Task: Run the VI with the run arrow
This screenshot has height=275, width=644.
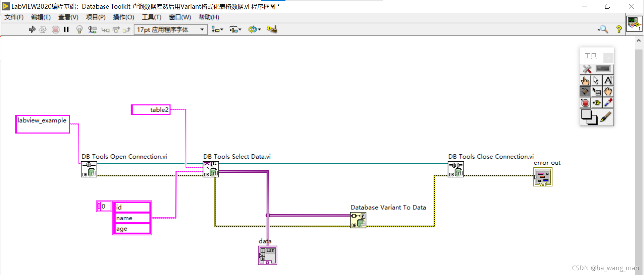Action: (x=32, y=30)
